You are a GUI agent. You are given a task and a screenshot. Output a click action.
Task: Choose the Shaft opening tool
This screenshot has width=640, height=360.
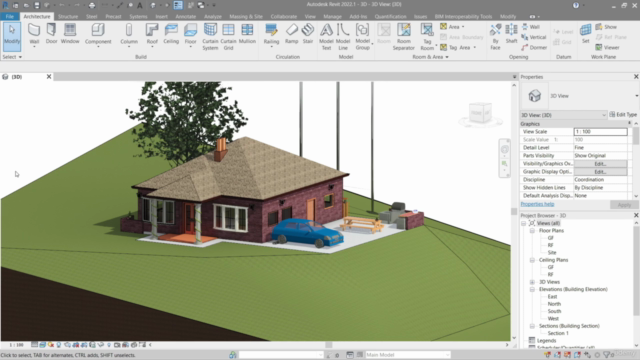511,34
